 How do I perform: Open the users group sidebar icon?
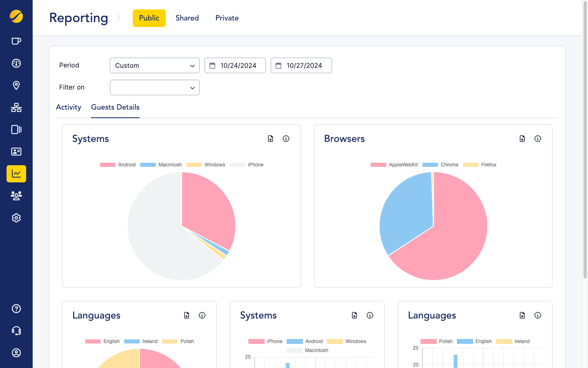tap(16, 196)
